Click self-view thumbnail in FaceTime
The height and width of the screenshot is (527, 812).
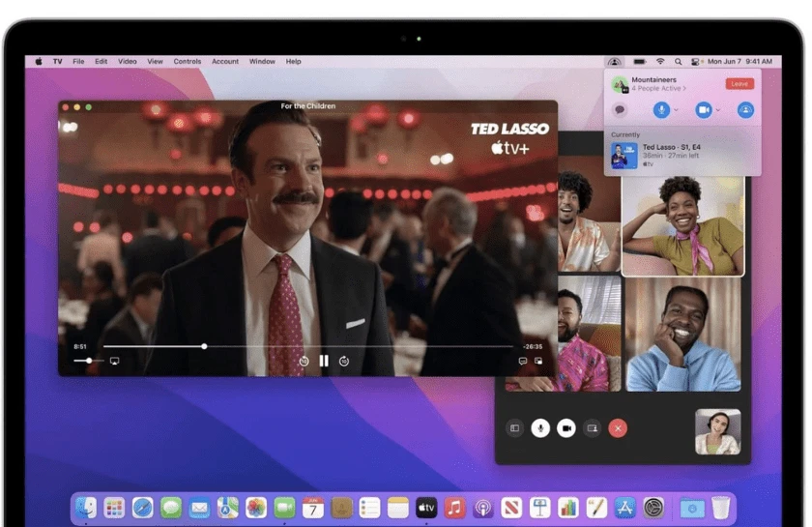point(717,431)
